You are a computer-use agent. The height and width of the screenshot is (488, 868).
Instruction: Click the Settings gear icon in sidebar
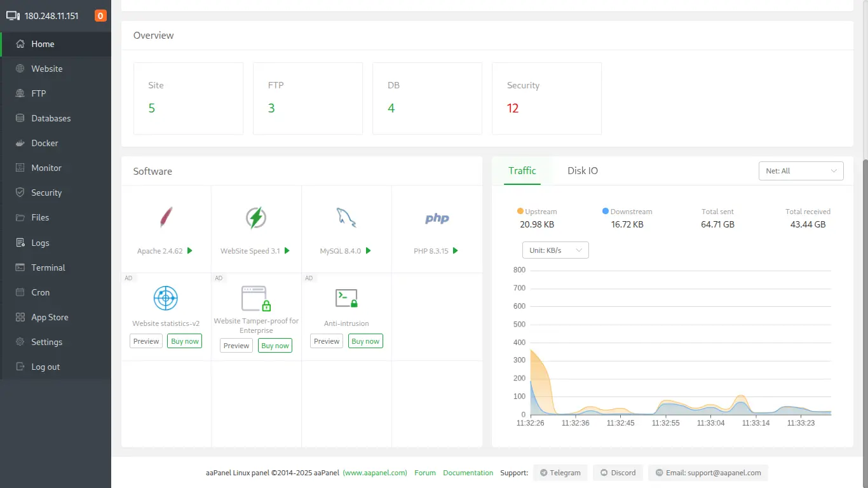(x=20, y=342)
